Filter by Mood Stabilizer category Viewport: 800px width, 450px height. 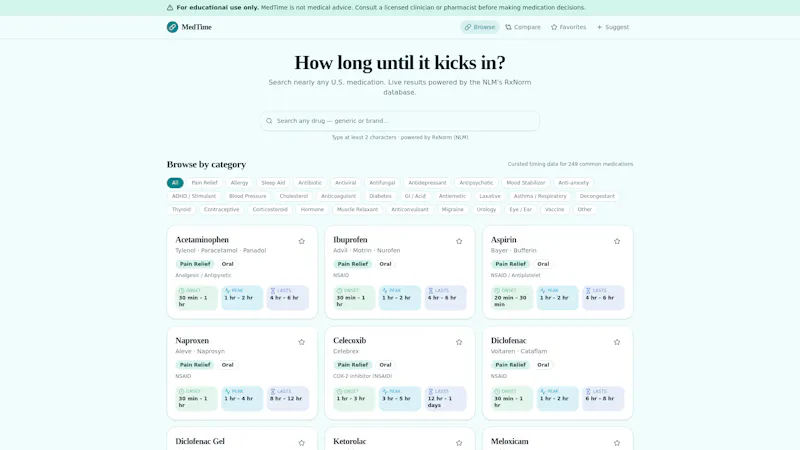tap(526, 183)
